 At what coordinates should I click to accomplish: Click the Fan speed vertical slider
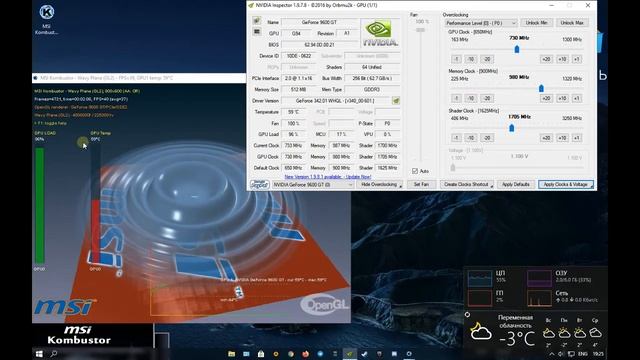(x=420, y=30)
